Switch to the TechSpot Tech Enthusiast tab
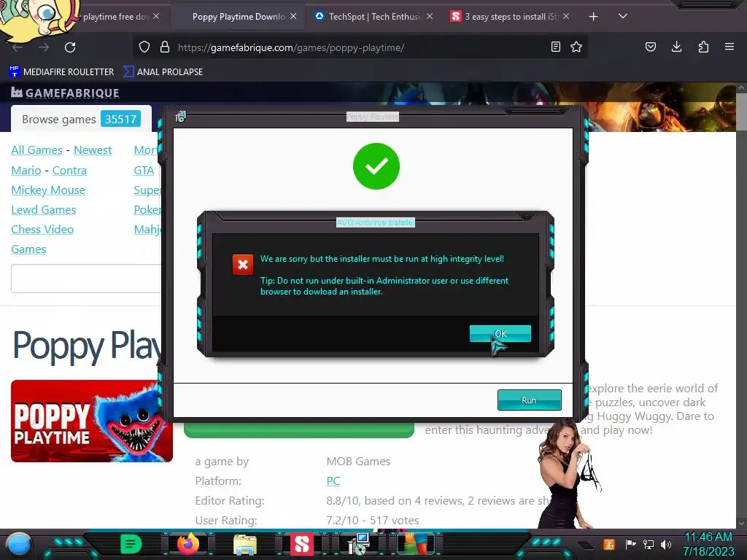The image size is (747, 560). 375,17
